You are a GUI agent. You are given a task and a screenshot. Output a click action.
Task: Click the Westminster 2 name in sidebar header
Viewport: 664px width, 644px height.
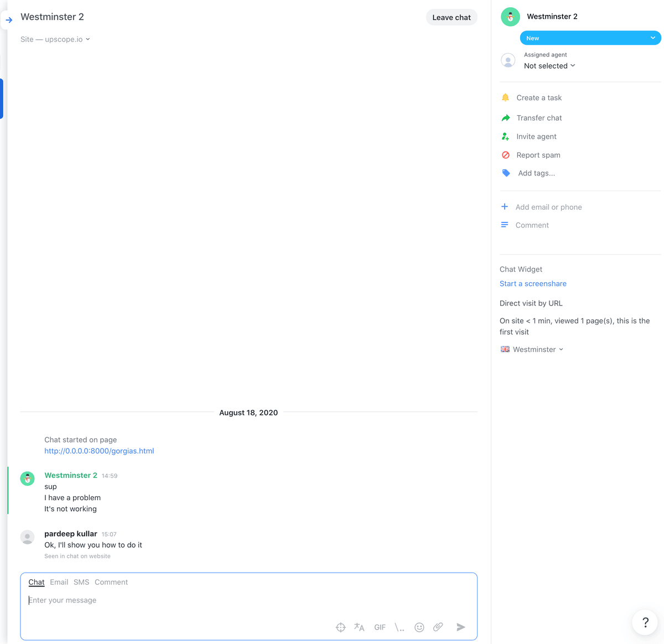pos(552,17)
